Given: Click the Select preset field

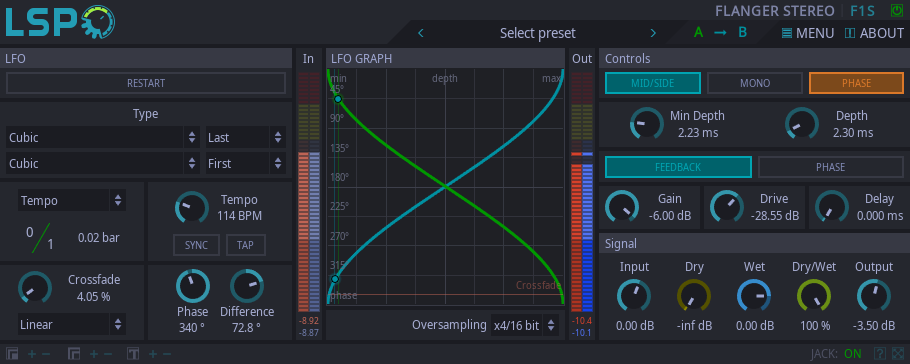Looking at the screenshot, I should [x=537, y=33].
